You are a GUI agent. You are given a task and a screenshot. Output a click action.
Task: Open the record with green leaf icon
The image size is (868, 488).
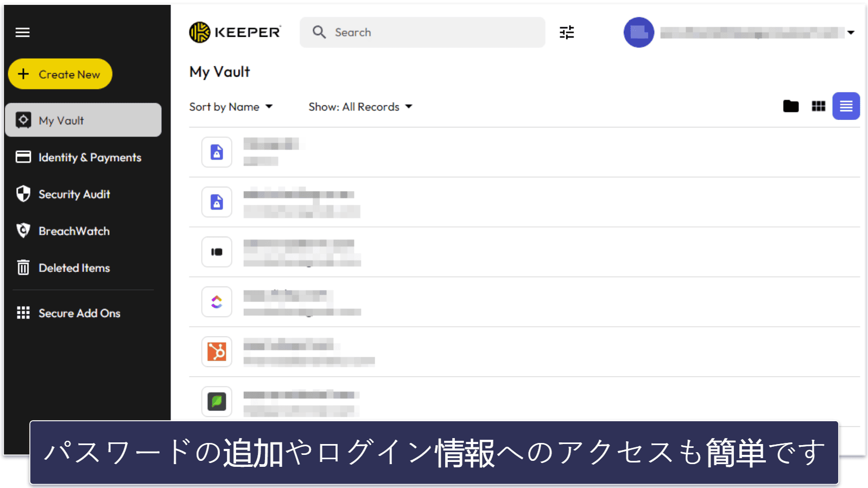tap(524, 401)
